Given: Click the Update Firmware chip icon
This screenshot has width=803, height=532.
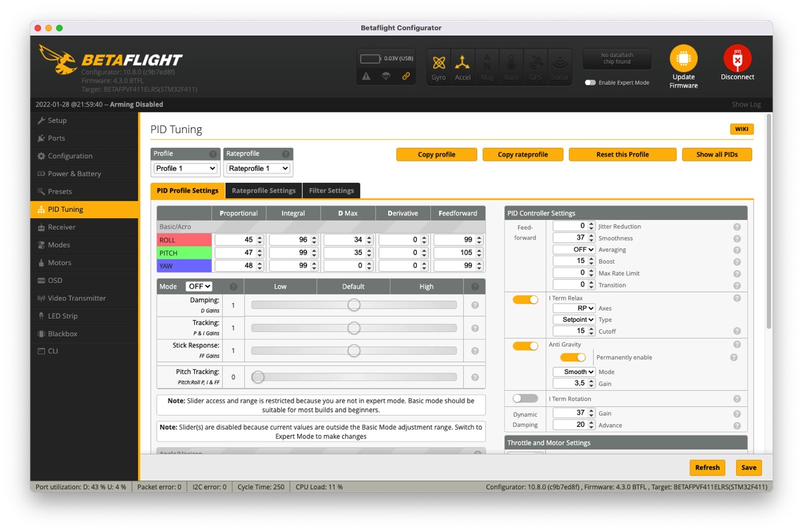Looking at the screenshot, I should [683, 59].
